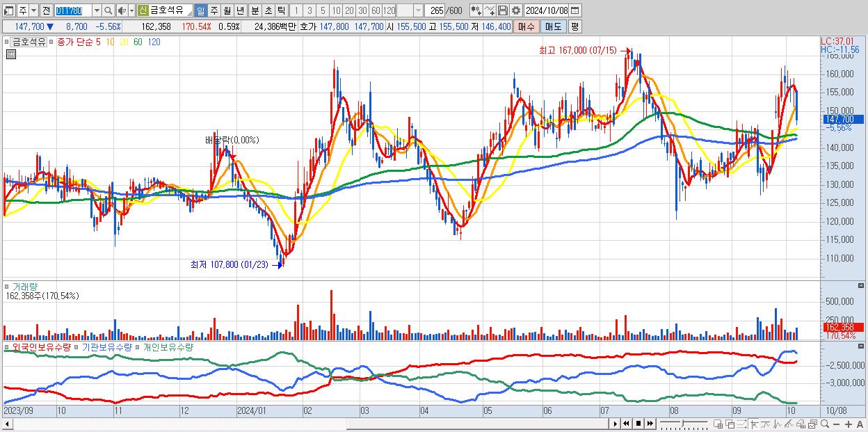
Task: Click the 3D box chart icon
Action: 801,424
